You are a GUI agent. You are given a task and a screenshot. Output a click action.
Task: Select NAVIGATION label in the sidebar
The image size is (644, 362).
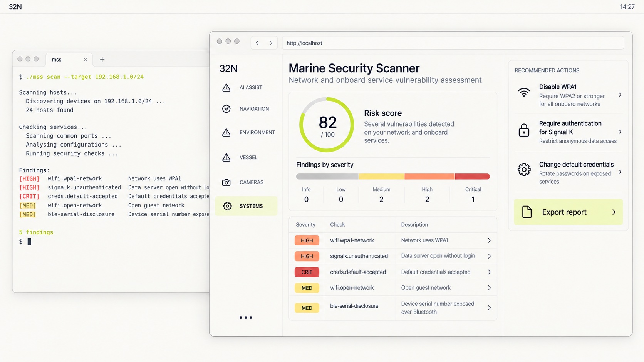pyautogui.click(x=254, y=109)
